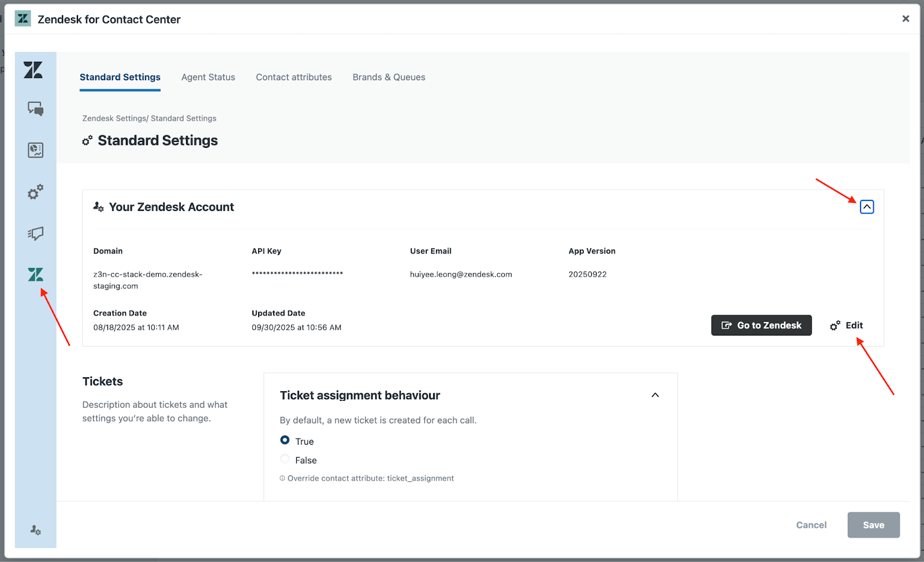924x562 pixels.
Task: Click the Go to Zendesk button
Action: point(761,325)
